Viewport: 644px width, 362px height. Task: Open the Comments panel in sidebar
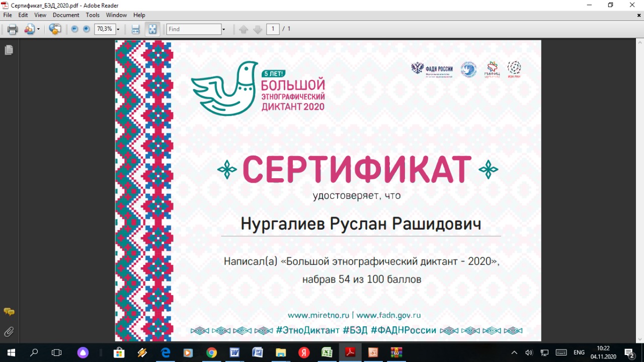tap(9, 312)
